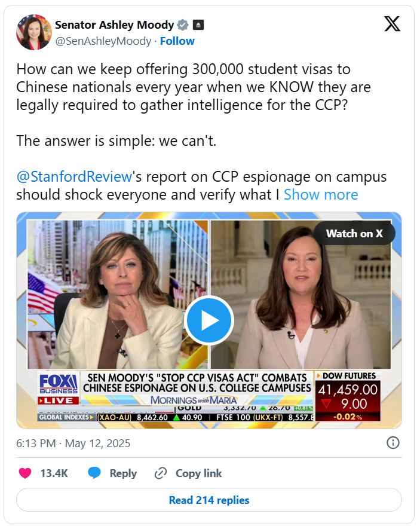The image size is (420, 526).
Task: Play the embedded Fox Business video
Action: pos(209,320)
